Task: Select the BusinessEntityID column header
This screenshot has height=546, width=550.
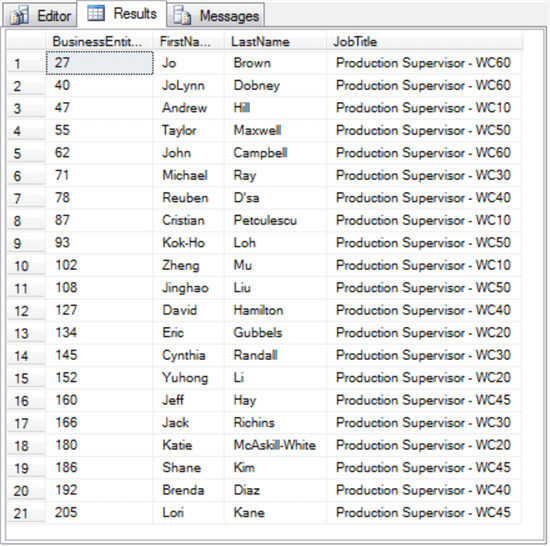Action: [99, 41]
